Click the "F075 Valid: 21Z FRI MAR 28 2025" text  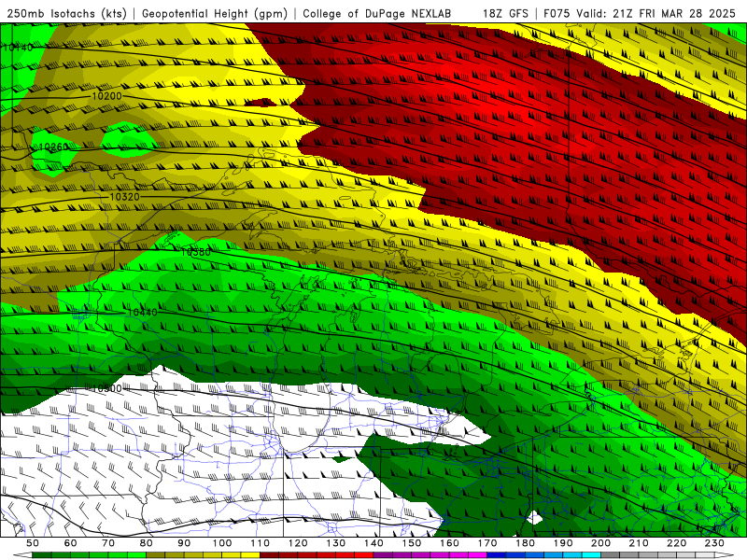tap(640, 13)
